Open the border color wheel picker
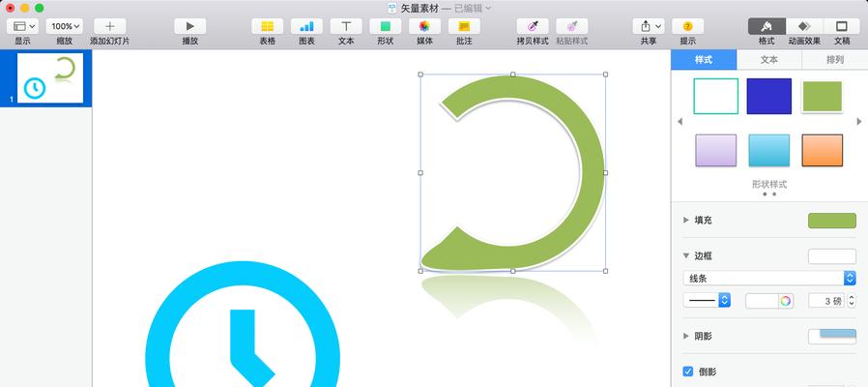Screen dimensions: 868x387 pos(785,301)
